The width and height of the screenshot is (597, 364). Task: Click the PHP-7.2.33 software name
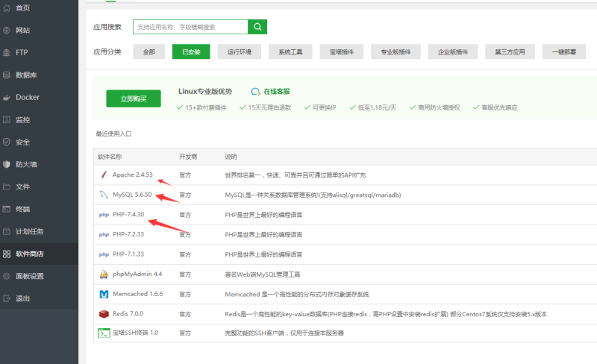(128, 234)
